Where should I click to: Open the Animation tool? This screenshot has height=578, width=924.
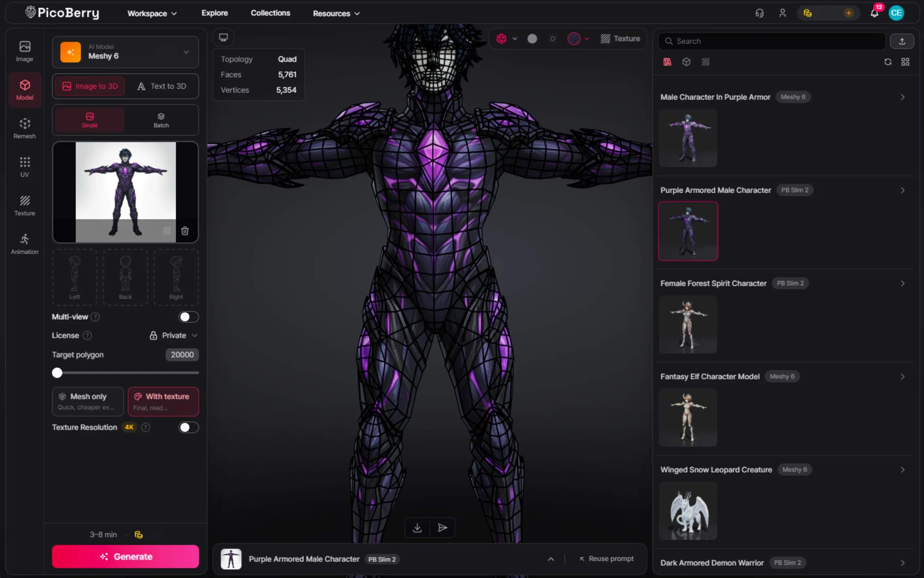pos(25,244)
